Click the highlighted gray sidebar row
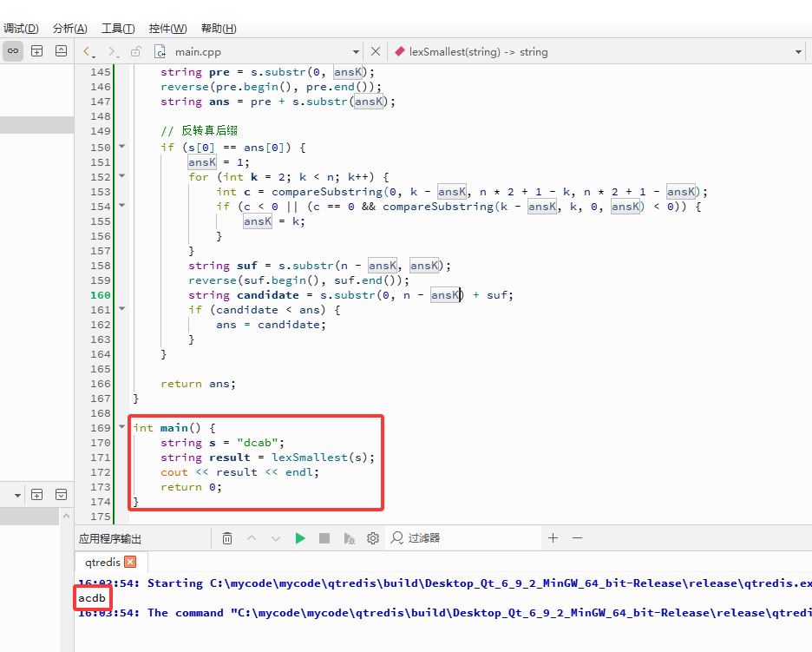This screenshot has height=652, width=812. 36,125
